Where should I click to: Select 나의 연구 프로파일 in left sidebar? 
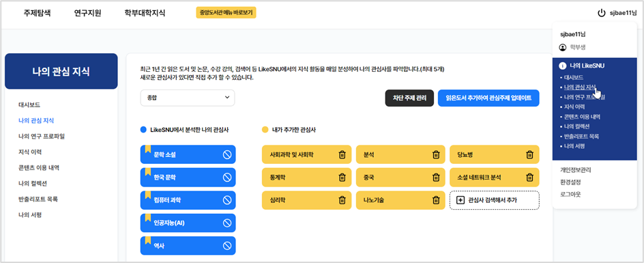pos(42,136)
